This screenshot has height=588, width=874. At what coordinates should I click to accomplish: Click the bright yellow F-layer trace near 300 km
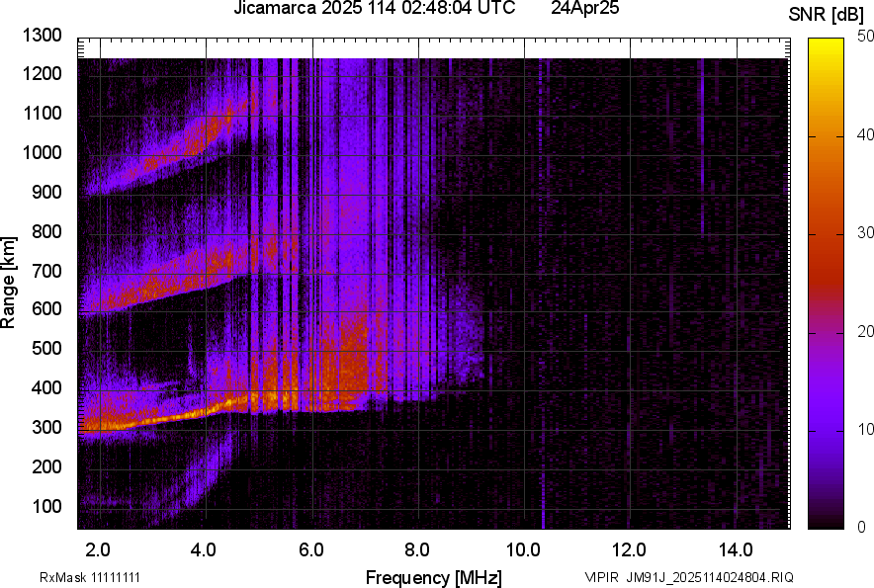[167, 419]
